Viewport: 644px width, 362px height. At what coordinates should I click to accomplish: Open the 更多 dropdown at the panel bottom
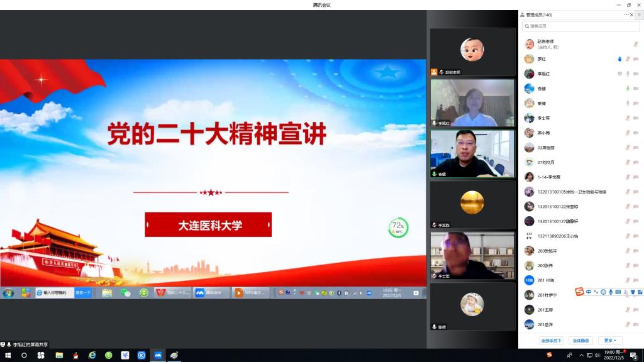tap(610, 341)
